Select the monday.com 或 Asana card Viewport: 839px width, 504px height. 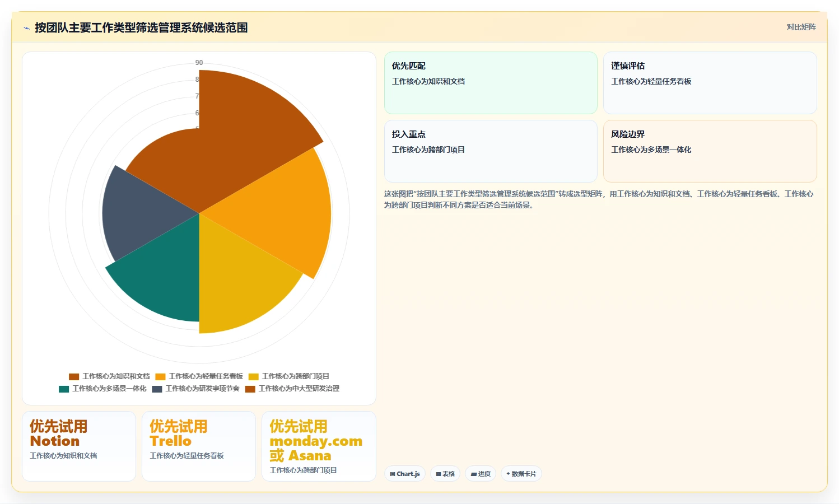click(x=319, y=446)
